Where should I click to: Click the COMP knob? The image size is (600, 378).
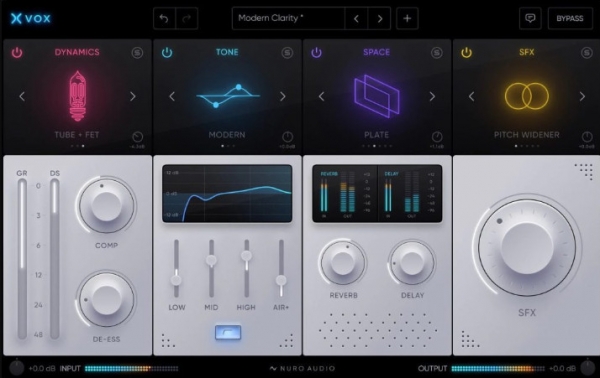point(106,206)
